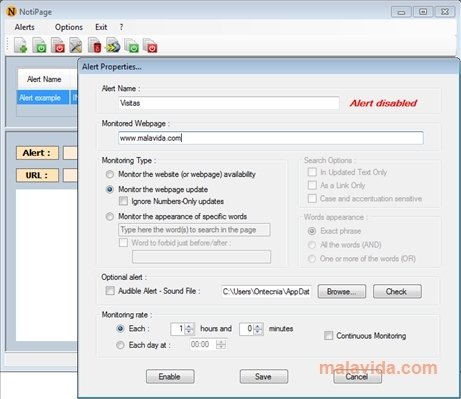Click the In Updated Text Only checkbox
461x399 pixels.
pyautogui.click(x=312, y=172)
